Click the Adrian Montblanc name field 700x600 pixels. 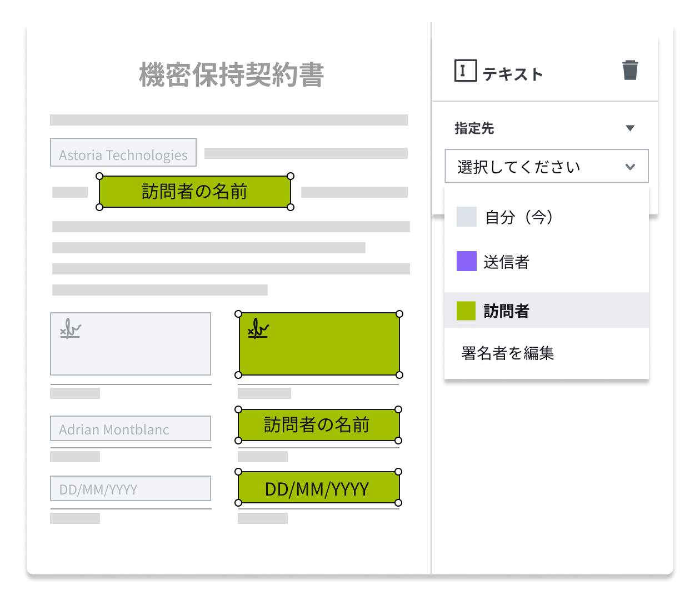[130, 428]
